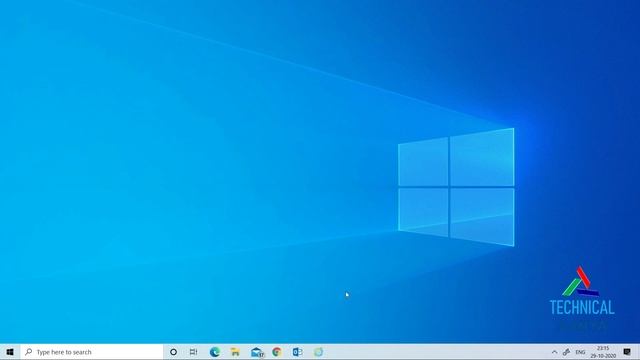Viewport: 640px width, 360px height.
Task: Open Task View on the taskbar
Action: click(x=193, y=352)
